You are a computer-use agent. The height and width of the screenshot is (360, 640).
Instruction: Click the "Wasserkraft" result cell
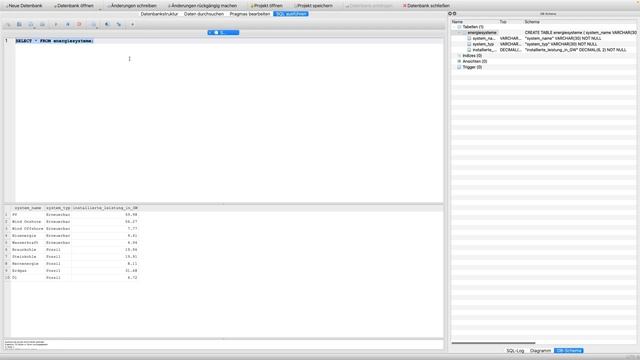coord(27,242)
